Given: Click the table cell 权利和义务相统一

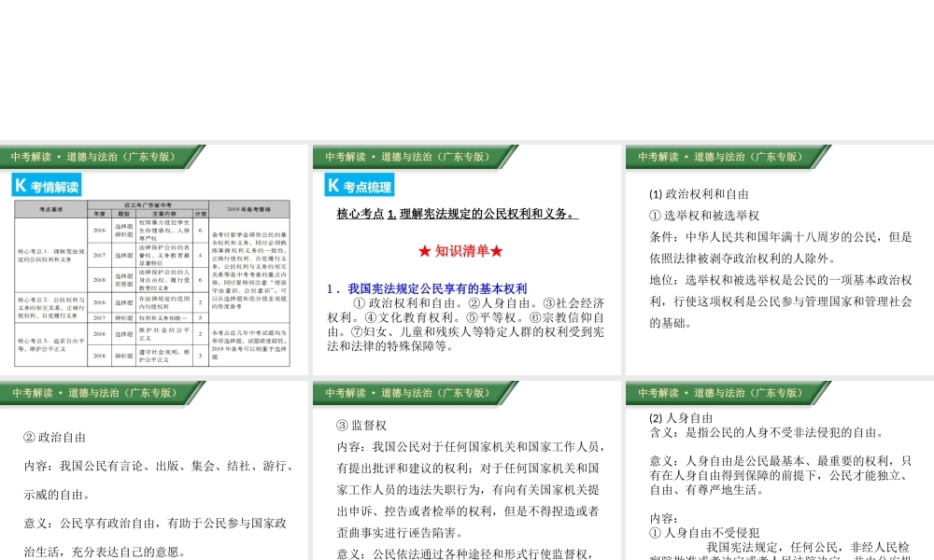Looking at the screenshot, I should [163, 317].
